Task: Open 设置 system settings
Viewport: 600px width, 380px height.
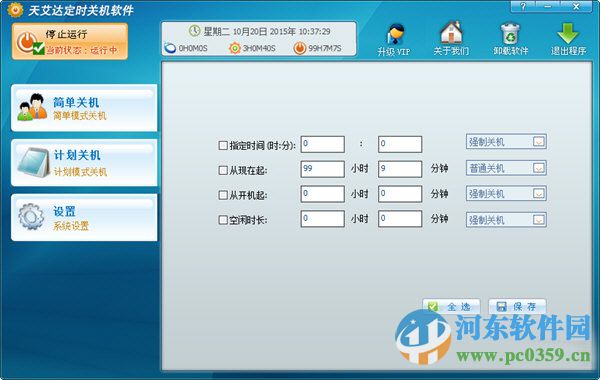Action: (x=84, y=217)
